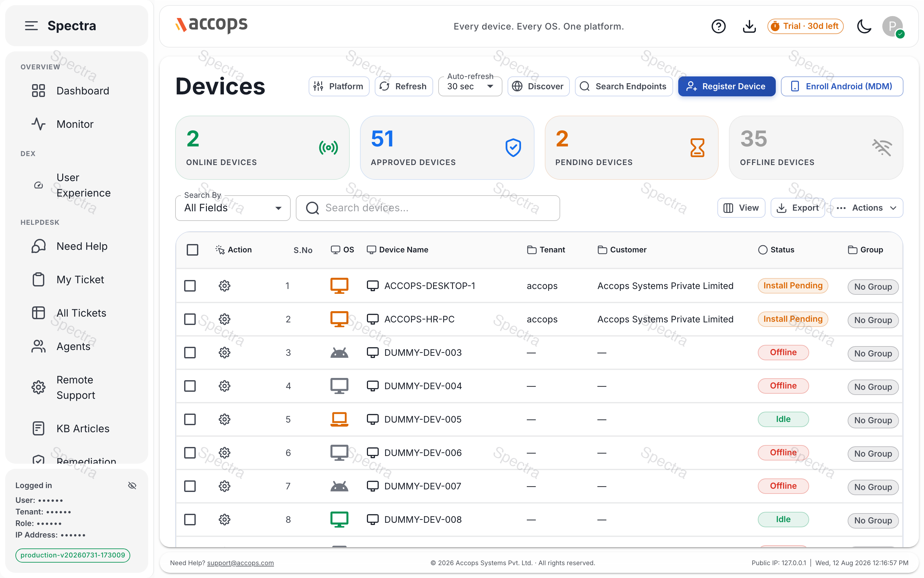924x578 pixels.
Task: Click the Android OS icon for DUMMY-DEV-007
Action: pos(339,486)
